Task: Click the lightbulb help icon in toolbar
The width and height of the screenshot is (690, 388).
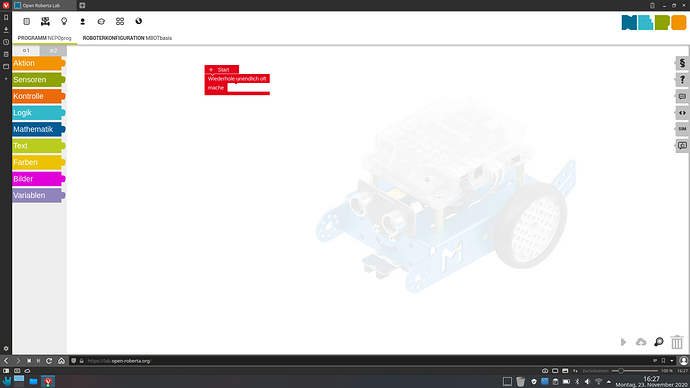Action: tap(64, 21)
